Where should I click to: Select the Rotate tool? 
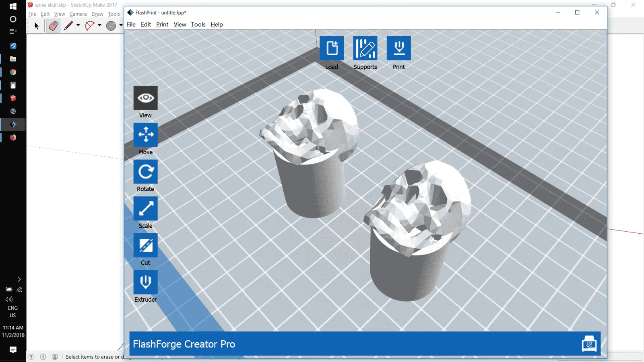pyautogui.click(x=146, y=172)
